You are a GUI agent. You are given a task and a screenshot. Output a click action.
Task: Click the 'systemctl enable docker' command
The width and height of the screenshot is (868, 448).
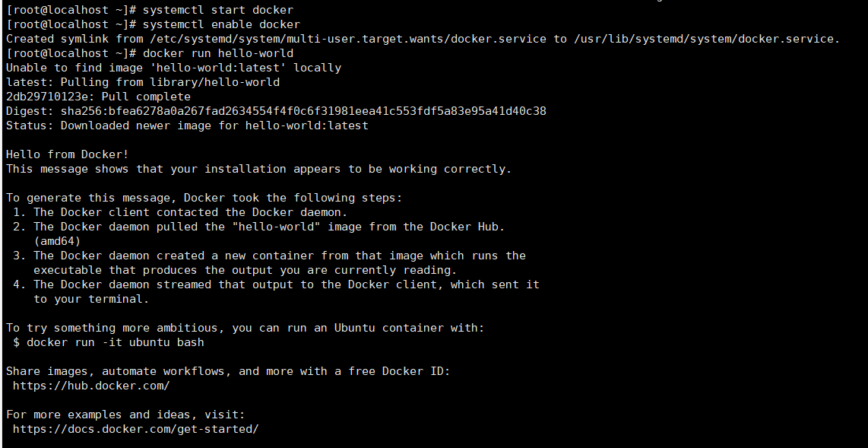(x=221, y=24)
